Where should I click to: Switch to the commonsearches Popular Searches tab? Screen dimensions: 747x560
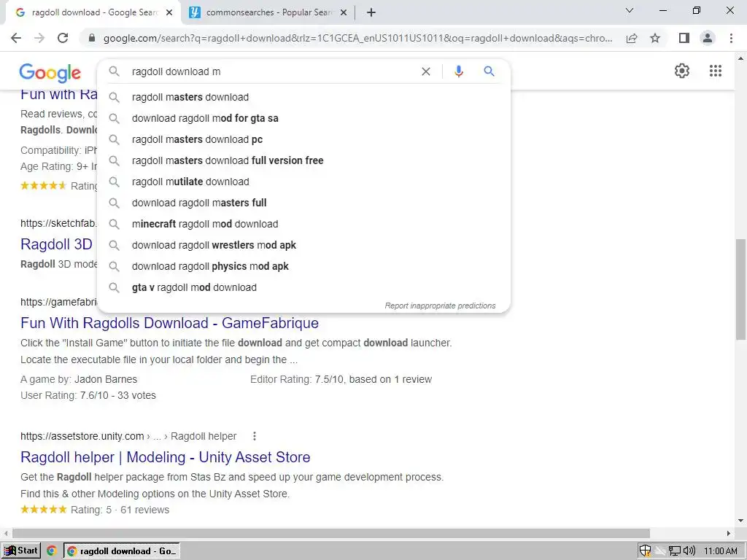coord(268,13)
